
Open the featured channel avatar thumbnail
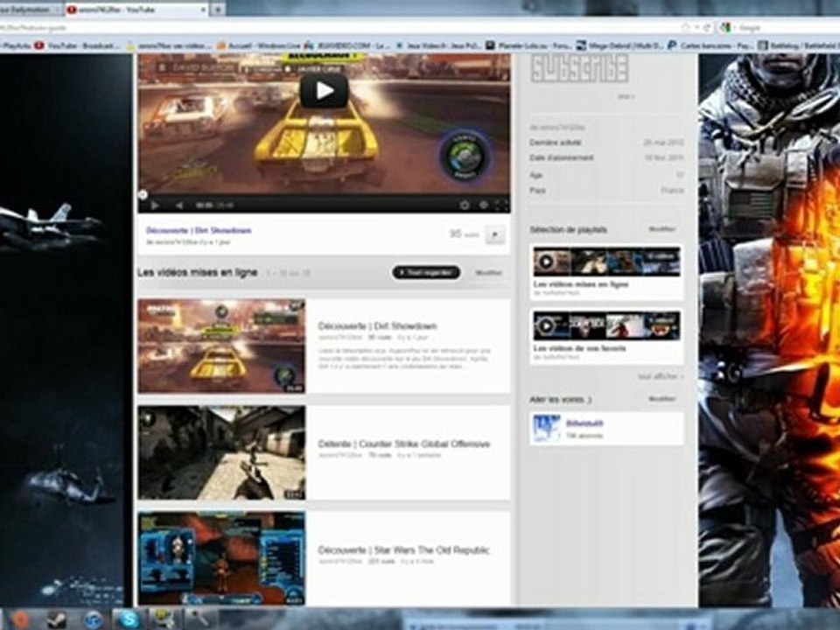(x=547, y=428)
